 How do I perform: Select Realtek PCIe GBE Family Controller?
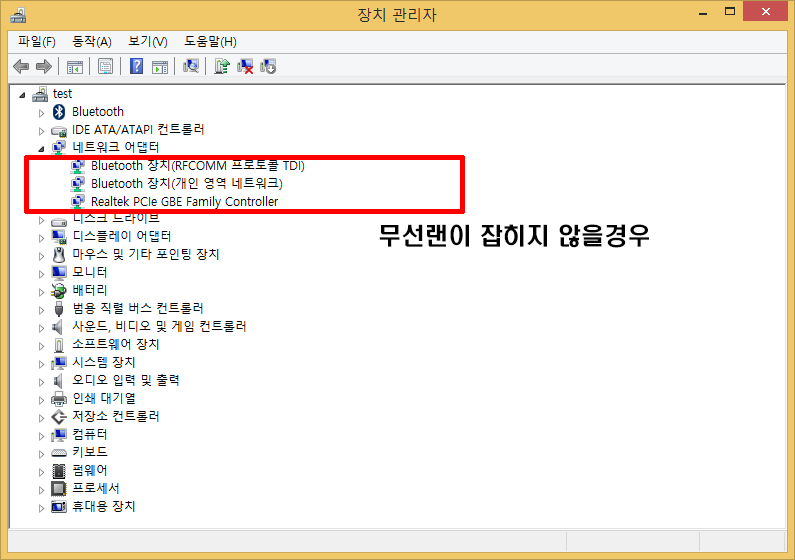(185, 202)
